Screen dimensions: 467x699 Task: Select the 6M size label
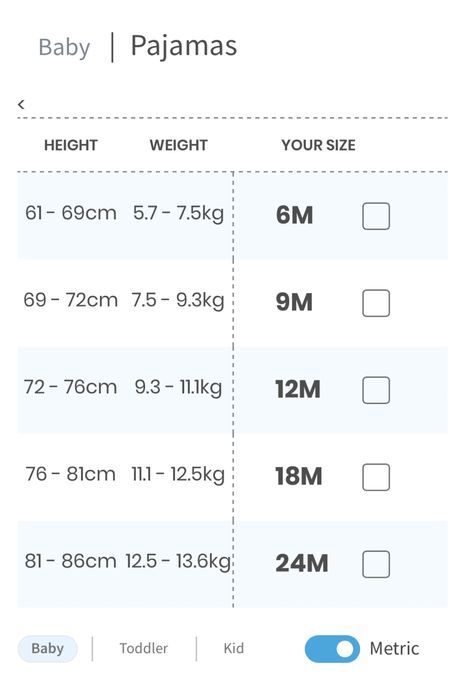point(294,215)
